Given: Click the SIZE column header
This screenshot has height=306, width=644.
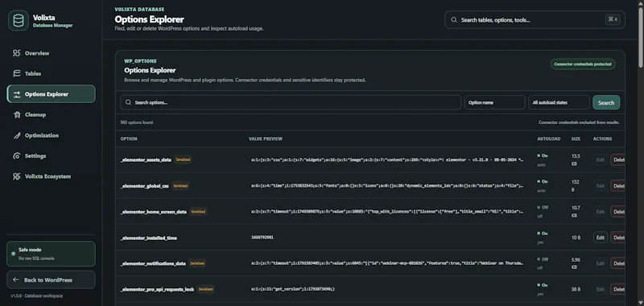Looking at the screenshot, I should (x=576, y=139).
